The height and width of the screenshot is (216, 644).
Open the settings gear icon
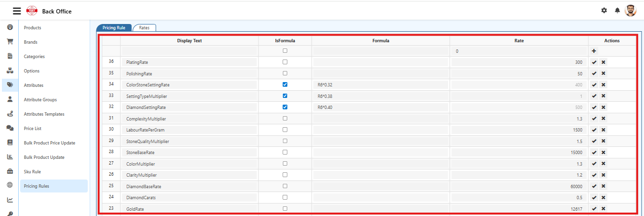click(x=604, y=11)
